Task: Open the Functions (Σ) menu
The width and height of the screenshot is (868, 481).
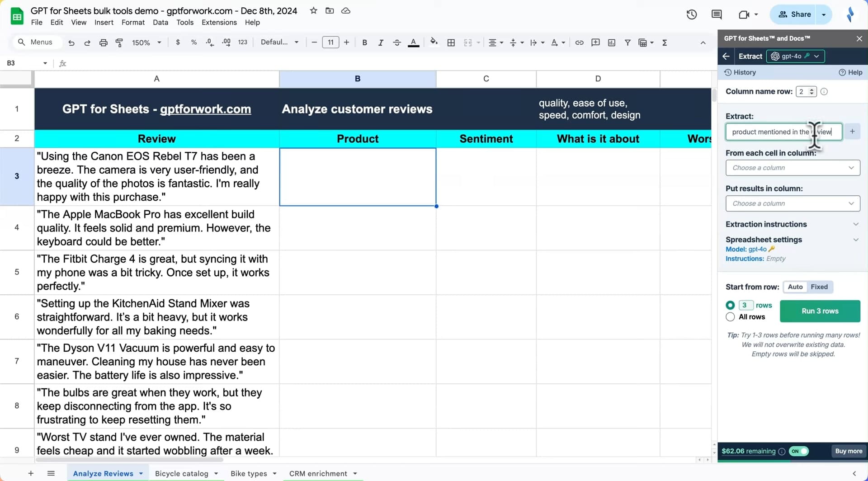Action: (x=665, y=42)
